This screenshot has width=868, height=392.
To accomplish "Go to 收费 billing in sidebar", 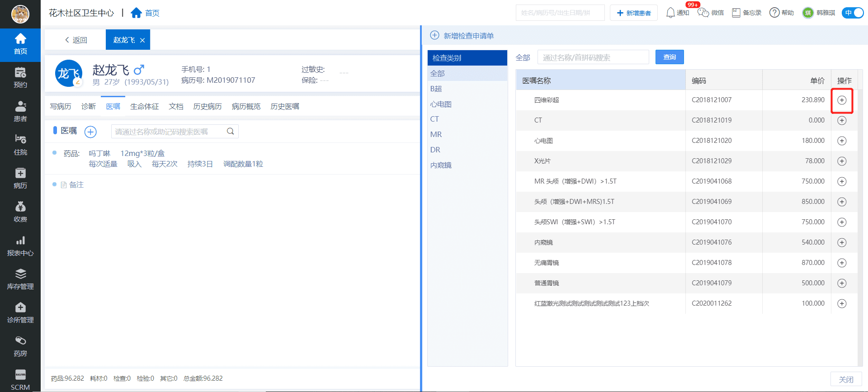I will pos(20,212).
